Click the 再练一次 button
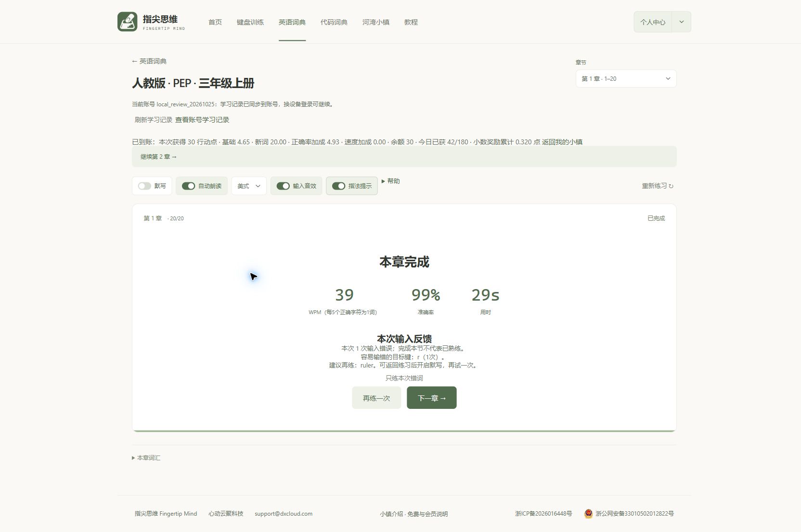 (x=376, y=398)
